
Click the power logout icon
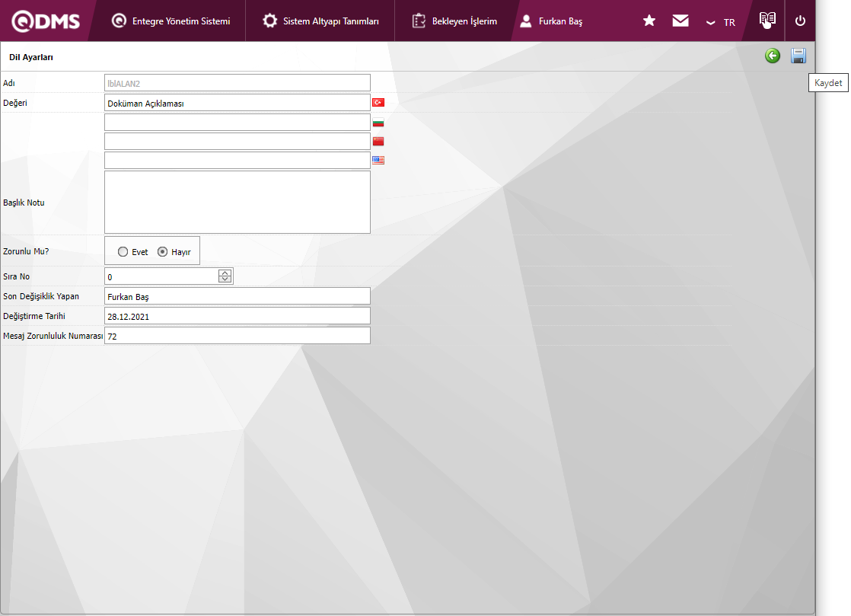click(x=800, y=21)
